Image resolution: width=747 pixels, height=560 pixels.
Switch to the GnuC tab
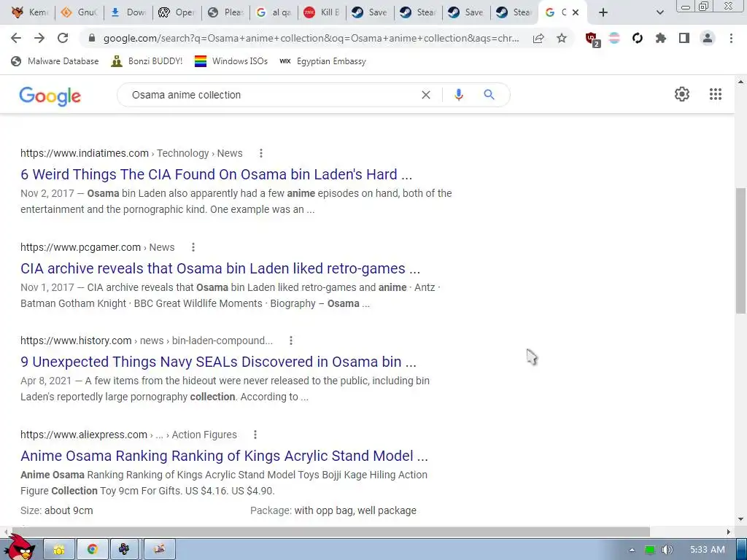point(79,12)
